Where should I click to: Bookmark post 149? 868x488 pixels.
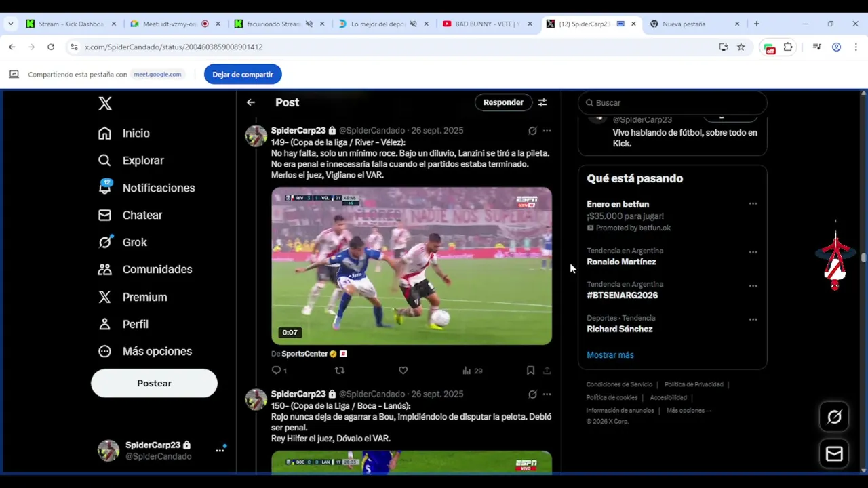pos(530,371)
